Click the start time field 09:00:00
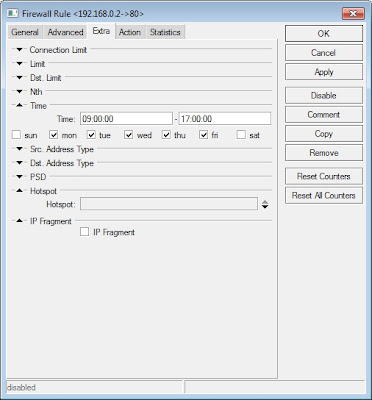The image size is (372, 400). [126, 119]
